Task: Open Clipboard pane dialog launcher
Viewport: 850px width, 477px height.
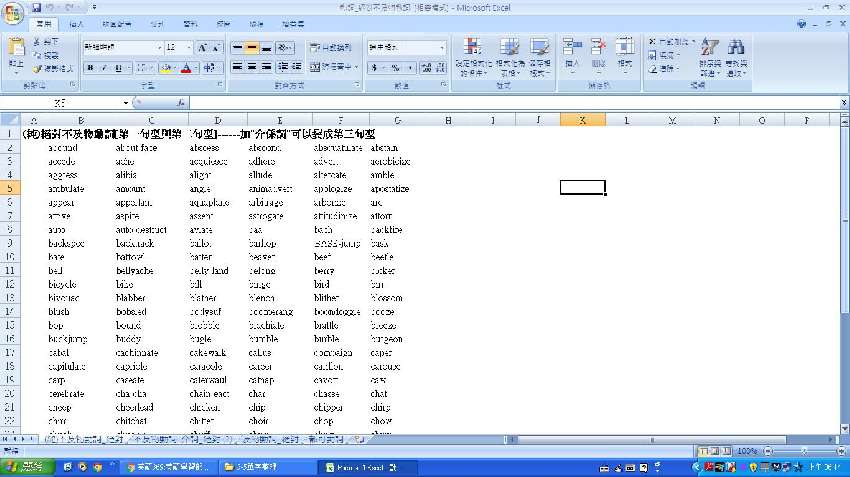Action: pos(72,85)
